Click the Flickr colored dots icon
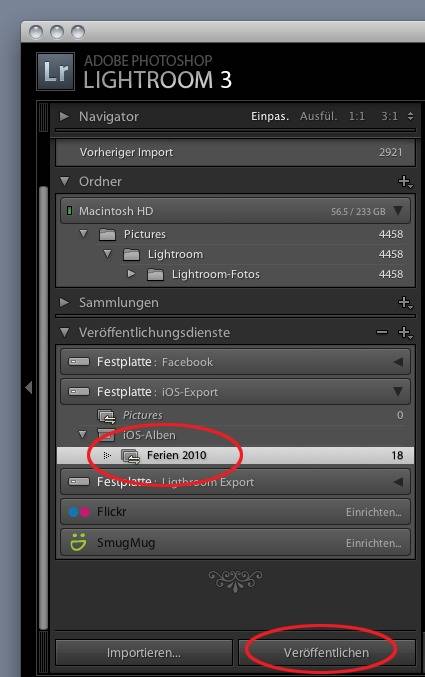The height and width of the screenshot is (677, 425). click(79, 512)
